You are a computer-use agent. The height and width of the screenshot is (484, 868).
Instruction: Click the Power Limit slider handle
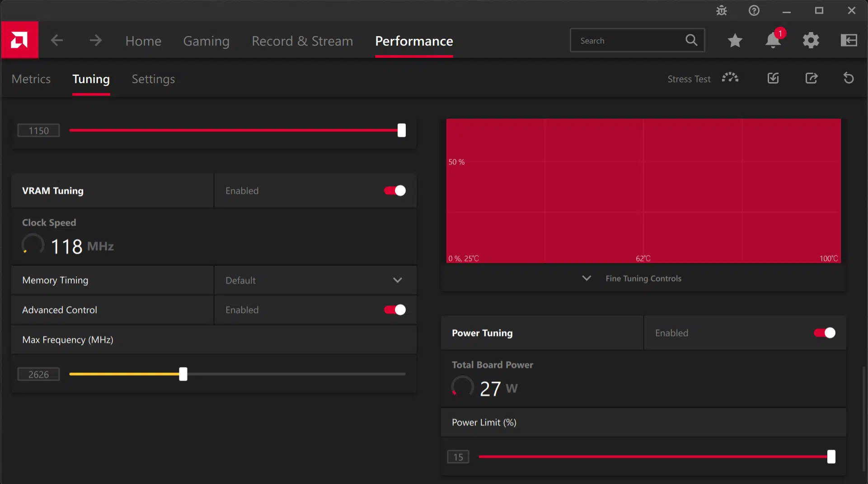[x=831, y=456]
